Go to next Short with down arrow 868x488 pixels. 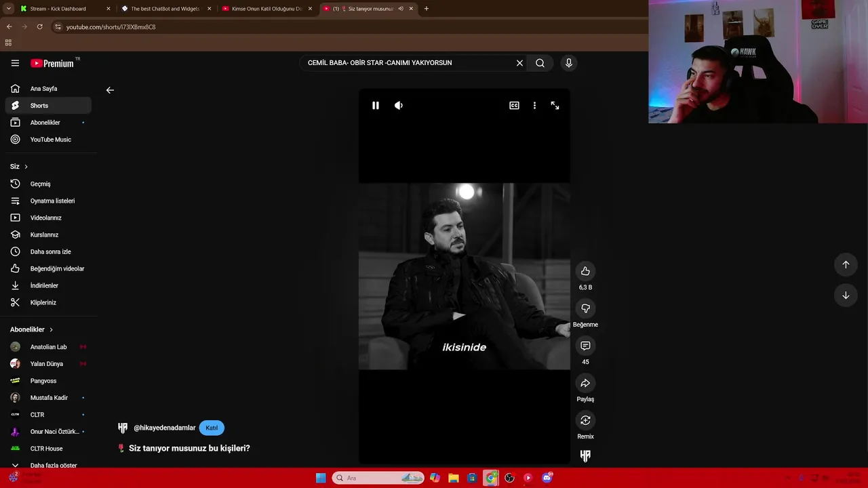[x=846, y=296]
